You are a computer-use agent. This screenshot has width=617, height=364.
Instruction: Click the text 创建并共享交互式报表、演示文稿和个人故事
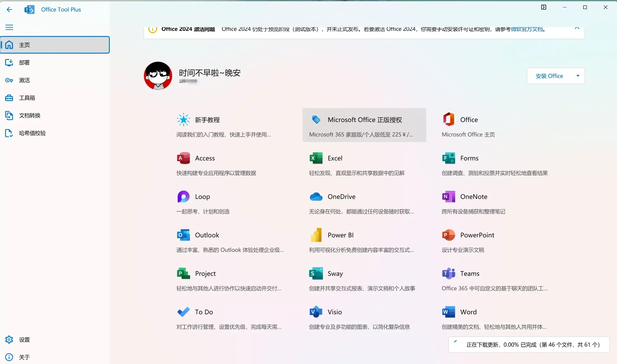[x=362, y=289]
